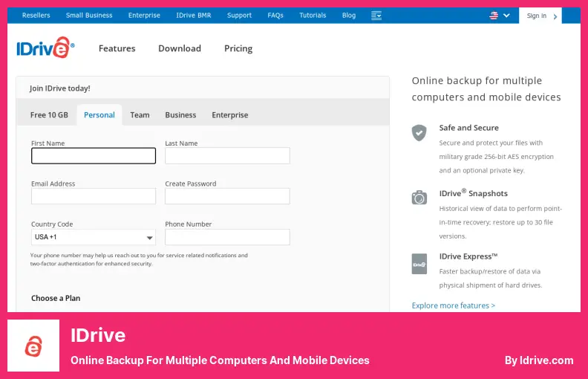Click the IDrive Snapshots heading

pyautogui.click(x=473, y=193)
